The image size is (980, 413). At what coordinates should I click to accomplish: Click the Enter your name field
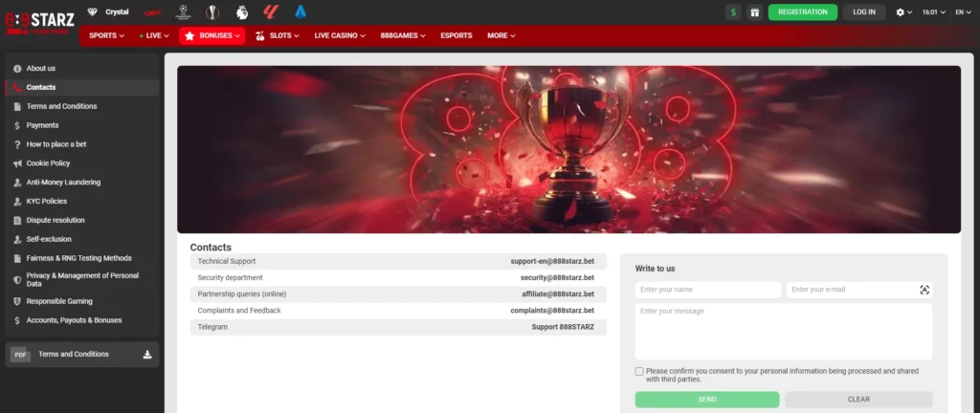click(708, 290)
